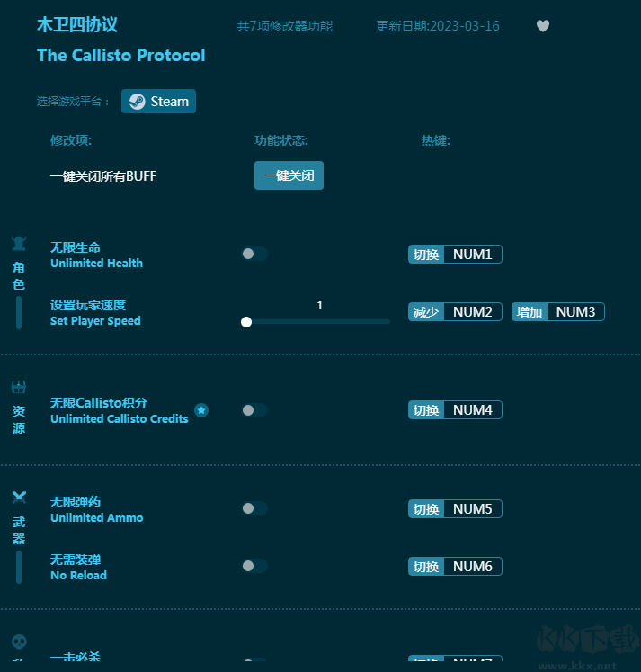
Task: Click the resources category icon
Action: pos(19,387)
